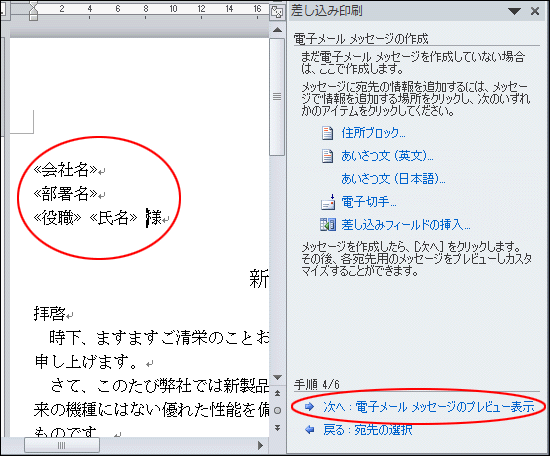Click the horizontal scrollbar right arrow

[x=260, y=445]
